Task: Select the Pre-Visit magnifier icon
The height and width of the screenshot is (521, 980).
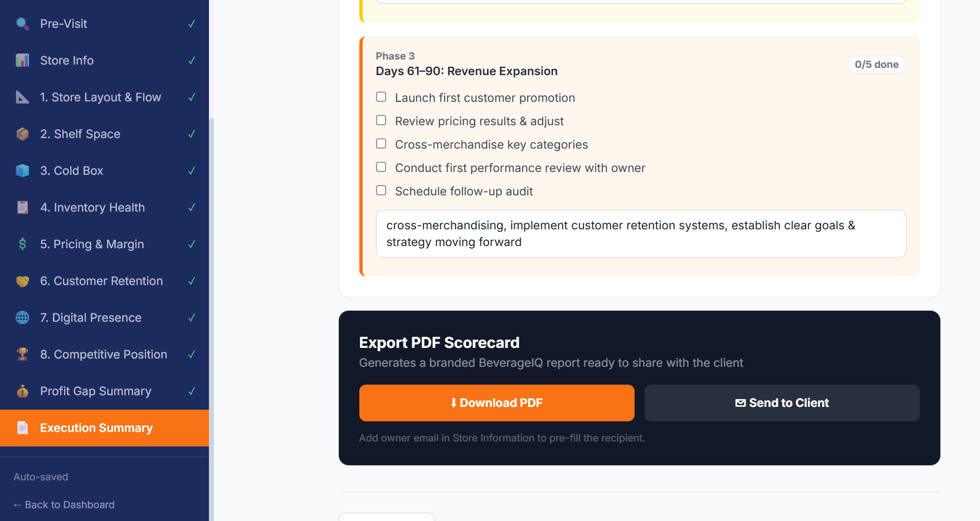Action: [x=22, y=23]
